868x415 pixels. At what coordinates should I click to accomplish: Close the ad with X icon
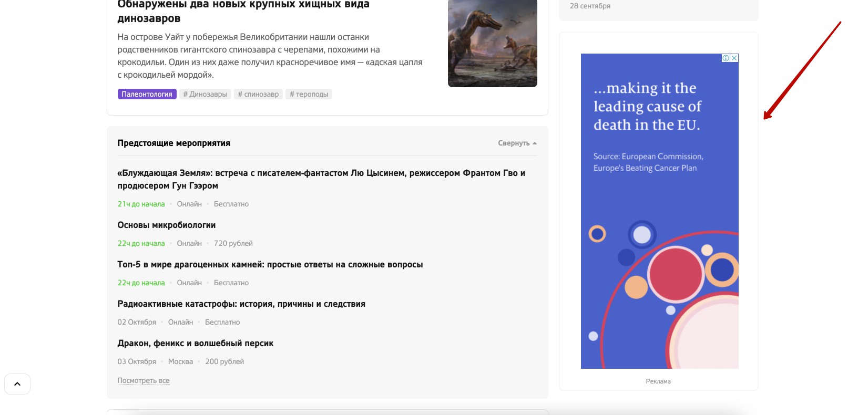[734, 58]
